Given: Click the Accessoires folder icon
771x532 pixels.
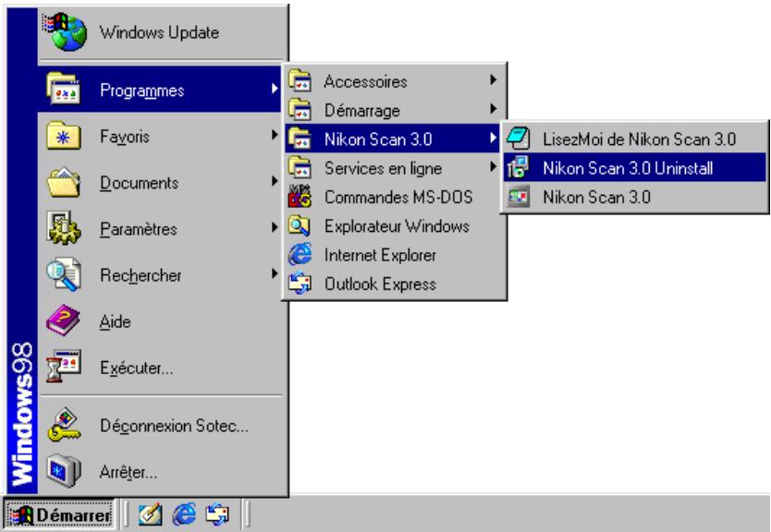Looking at the screenshot, I should [x=300, y=80].
